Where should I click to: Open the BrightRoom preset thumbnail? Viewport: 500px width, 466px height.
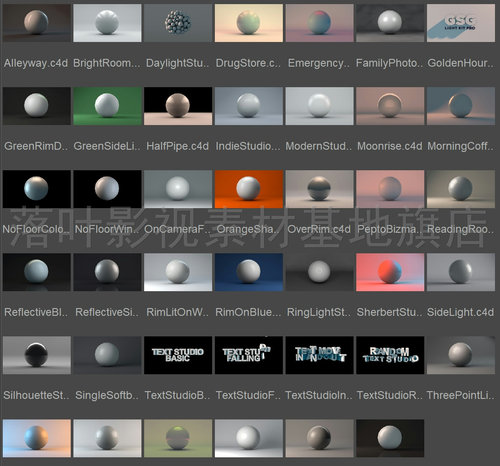tap(107, 23)
